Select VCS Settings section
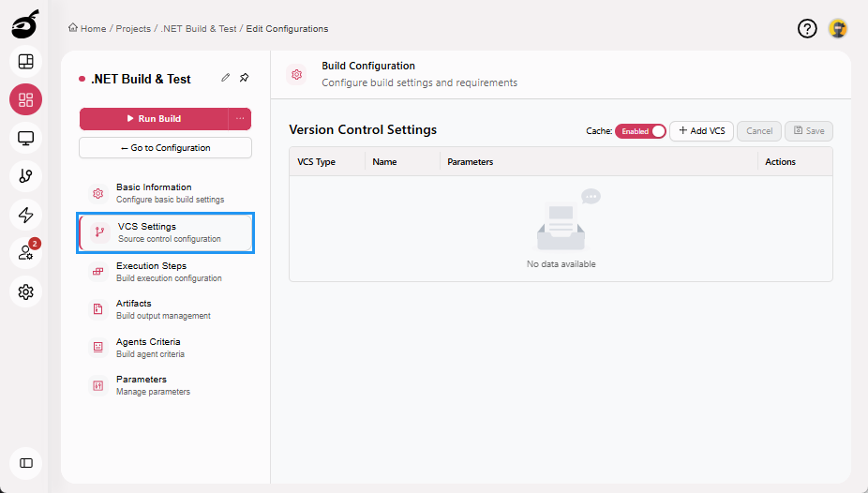This screenshot has height=493, width=868. coord(166,232)
